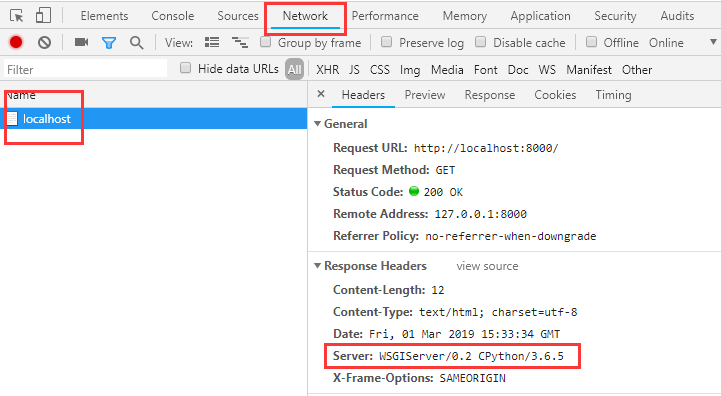Click the Filter text field

(86, 69)
